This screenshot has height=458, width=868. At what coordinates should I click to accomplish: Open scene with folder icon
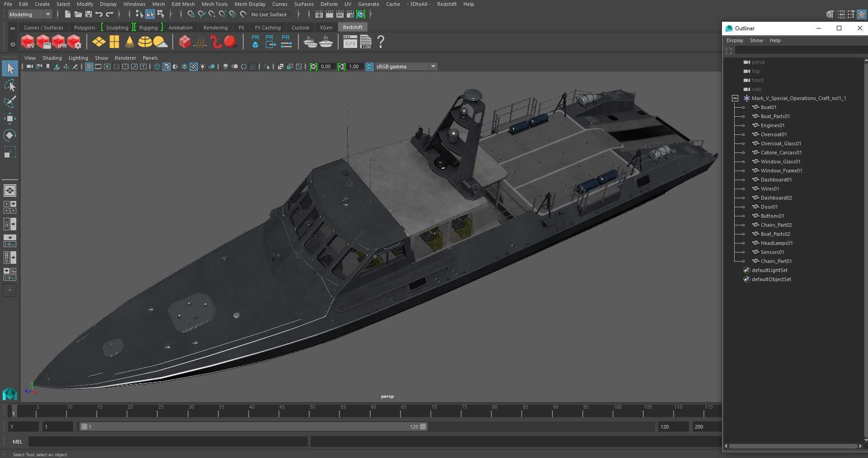click(78, 14)
